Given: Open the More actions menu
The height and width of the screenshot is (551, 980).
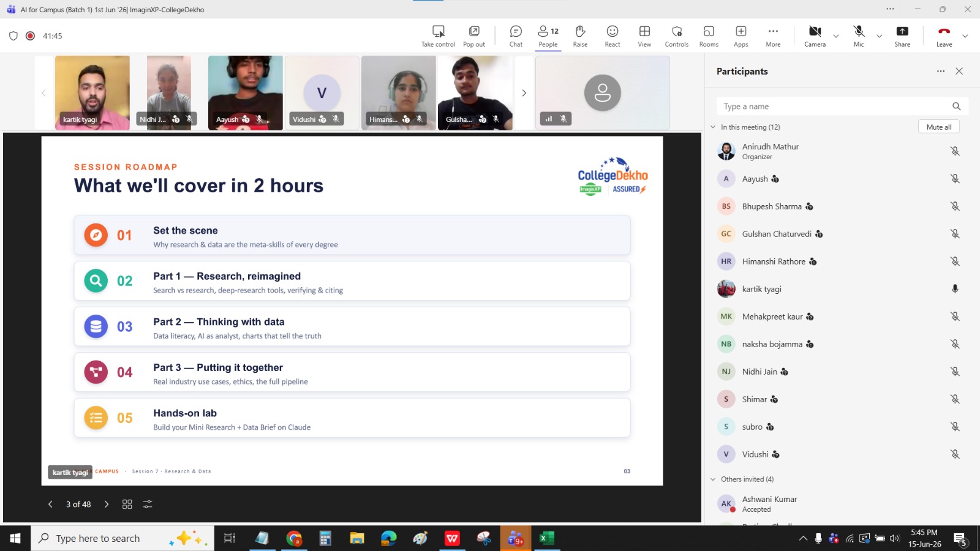Looking at the screenshot, I should coord(773,36).
